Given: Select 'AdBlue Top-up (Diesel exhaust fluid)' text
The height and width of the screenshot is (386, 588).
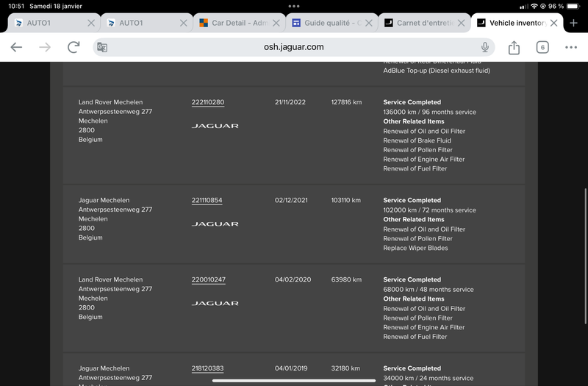Looking at the screenshot, I should pos(437,71).
